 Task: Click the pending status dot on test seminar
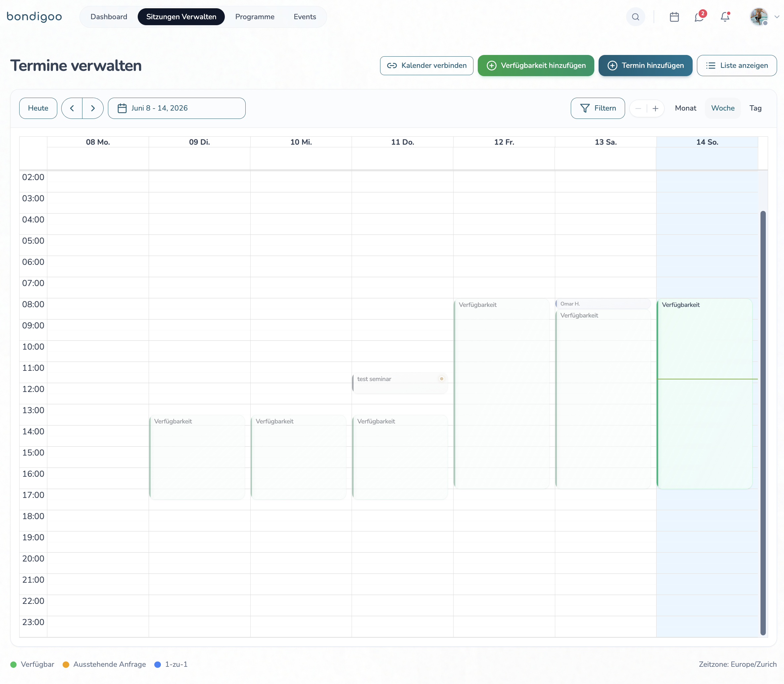(x=442, y=379)
